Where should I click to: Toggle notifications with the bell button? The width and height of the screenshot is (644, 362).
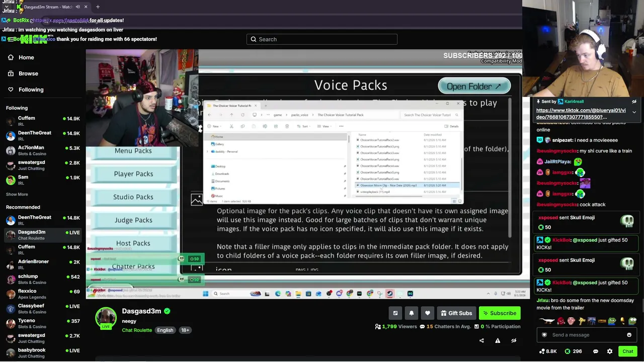(412, 313)
